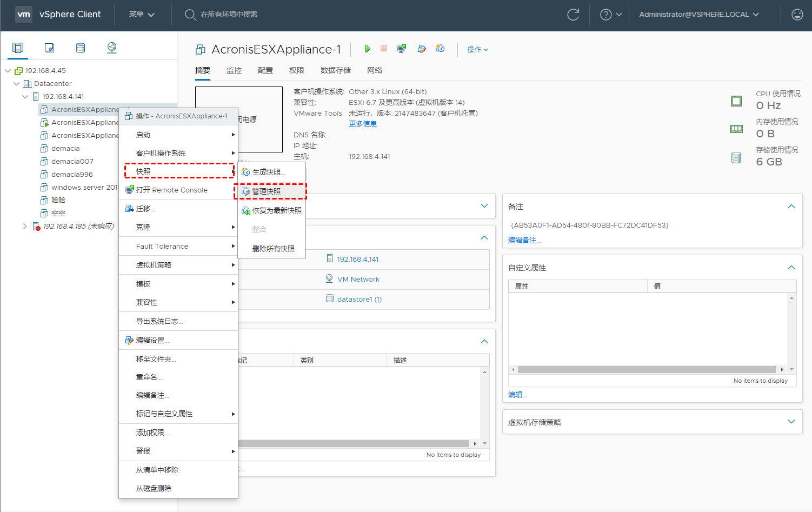Expand the 192.168.4.185 host node
Image resolution: width=812 pixels, height=512 pixels.
[25, 227]
